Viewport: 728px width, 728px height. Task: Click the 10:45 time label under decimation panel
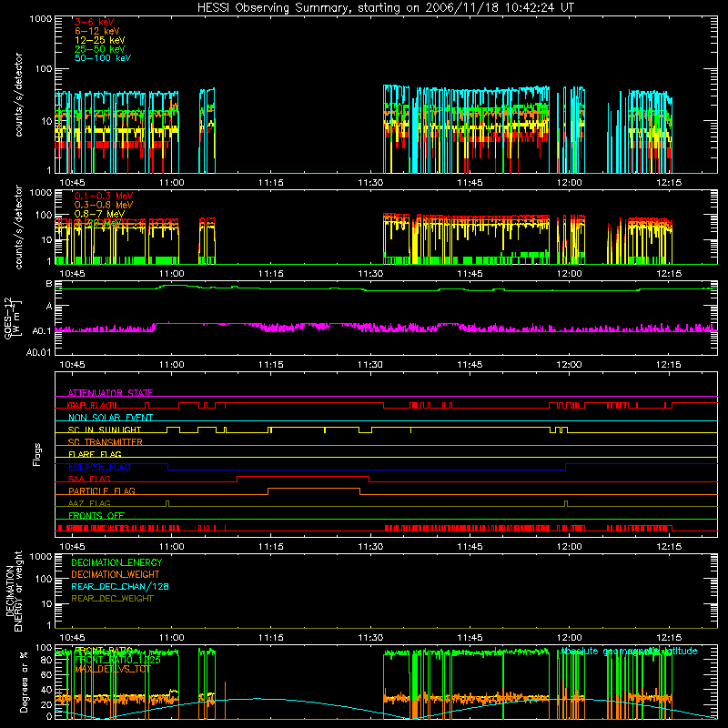(72, 638)
